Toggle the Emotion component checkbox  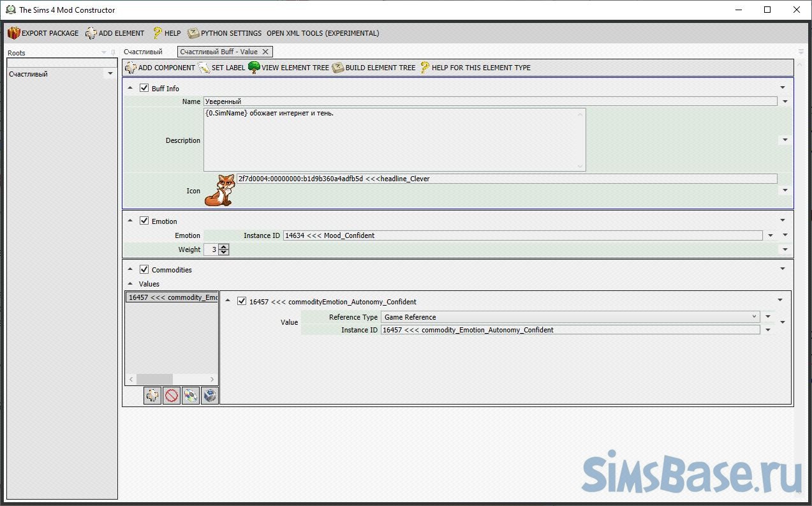(x=144, y=221)
